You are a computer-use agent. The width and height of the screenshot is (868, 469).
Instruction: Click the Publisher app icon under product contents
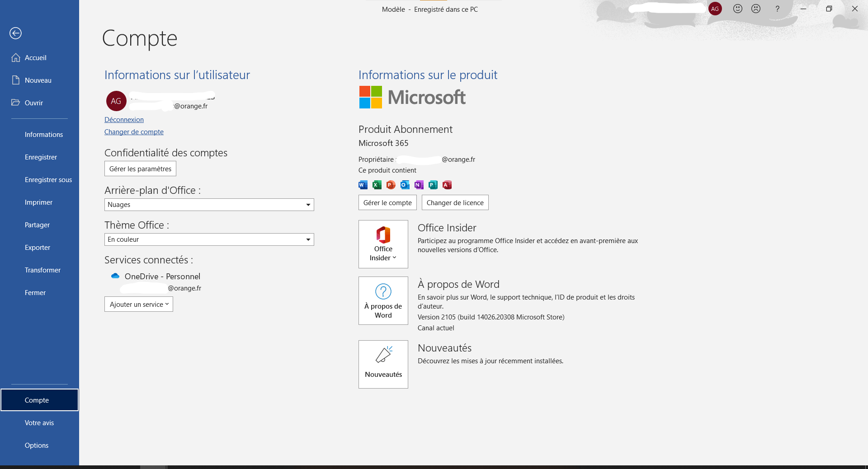433,185
